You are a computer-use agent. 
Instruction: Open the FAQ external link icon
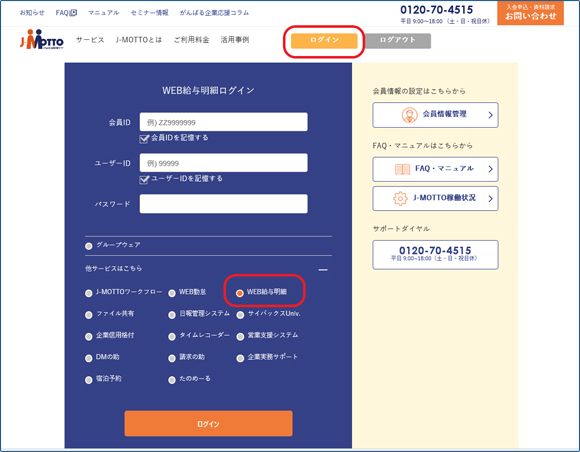74,13
